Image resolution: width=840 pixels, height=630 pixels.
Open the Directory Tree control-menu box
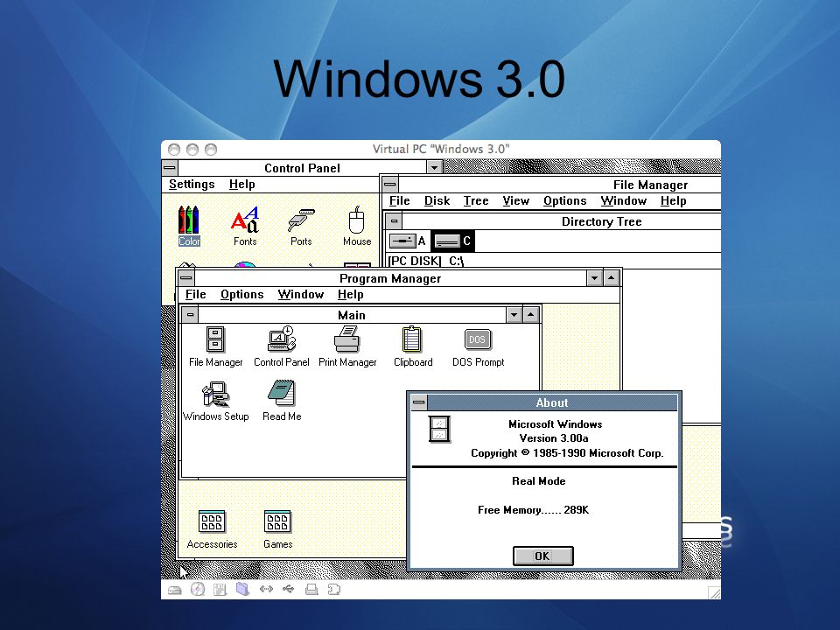pos(395,220)
